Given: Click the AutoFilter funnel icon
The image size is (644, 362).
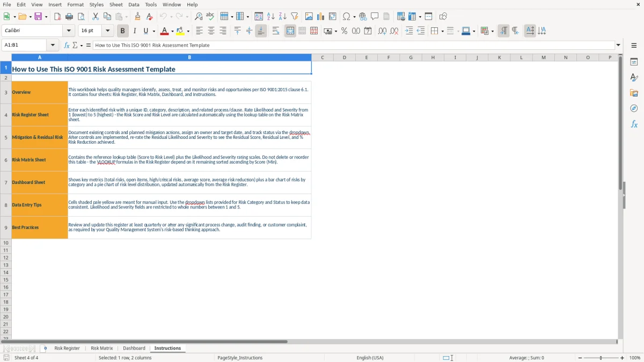Looking at the screenshot, I should click(295, 17).
